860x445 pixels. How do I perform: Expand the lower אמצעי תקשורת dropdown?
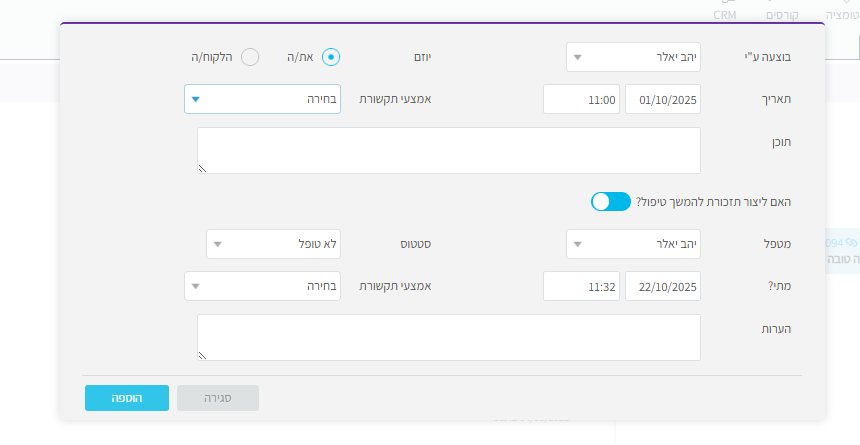click(262, 286)
